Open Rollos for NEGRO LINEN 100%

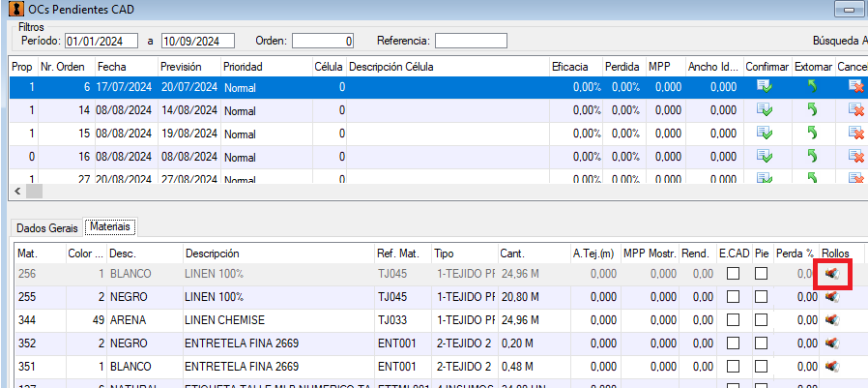coord(831,296)
